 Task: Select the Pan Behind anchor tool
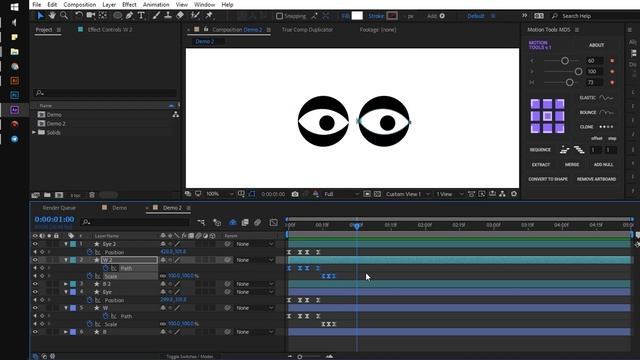pyautogui.click(x=103, y=16)
